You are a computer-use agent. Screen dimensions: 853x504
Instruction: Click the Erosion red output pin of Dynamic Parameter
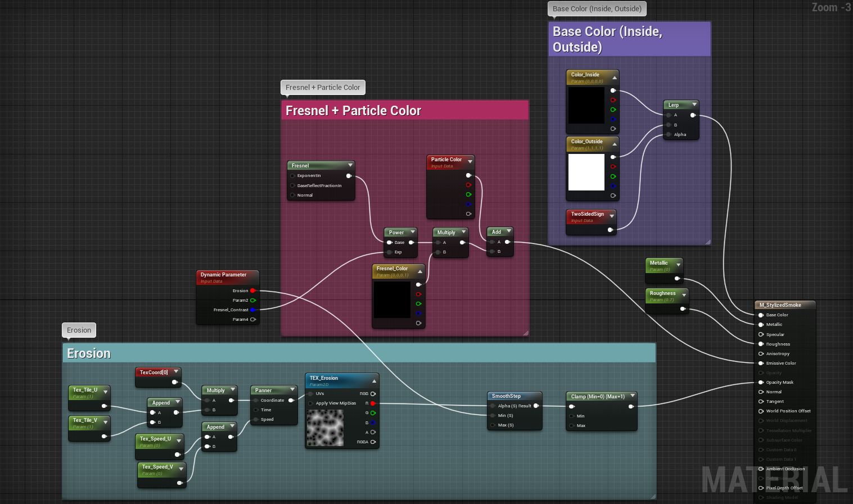point(253,290)
